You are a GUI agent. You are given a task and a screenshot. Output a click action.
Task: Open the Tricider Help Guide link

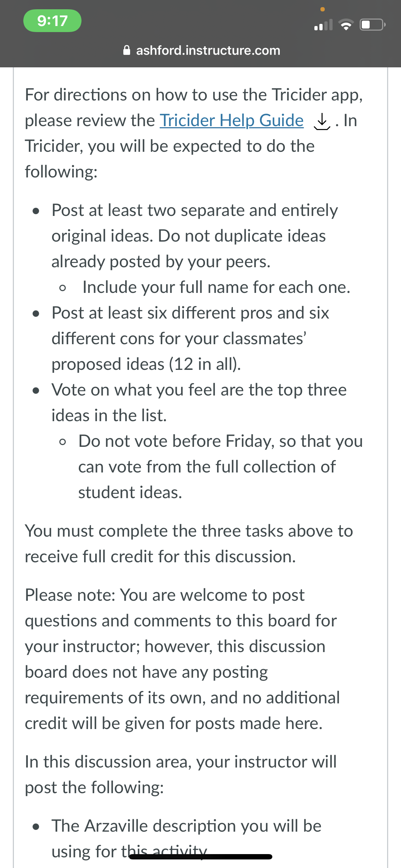(x=232, y=120)
